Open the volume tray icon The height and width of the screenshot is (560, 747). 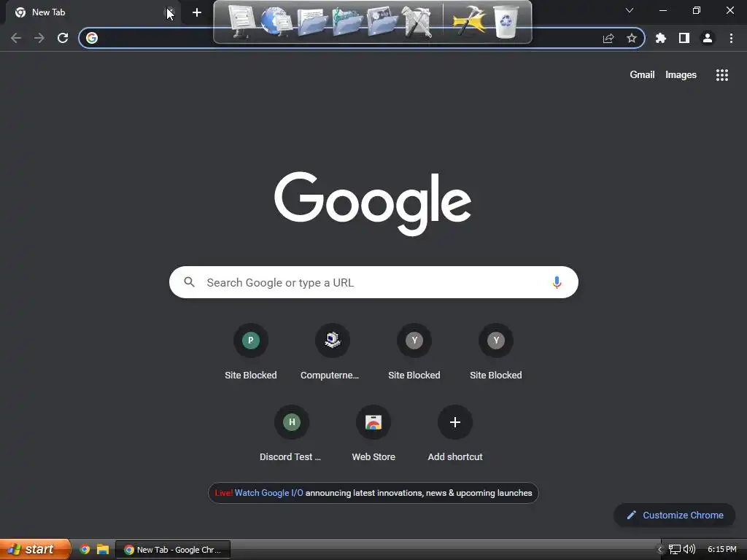coord(689,550)
